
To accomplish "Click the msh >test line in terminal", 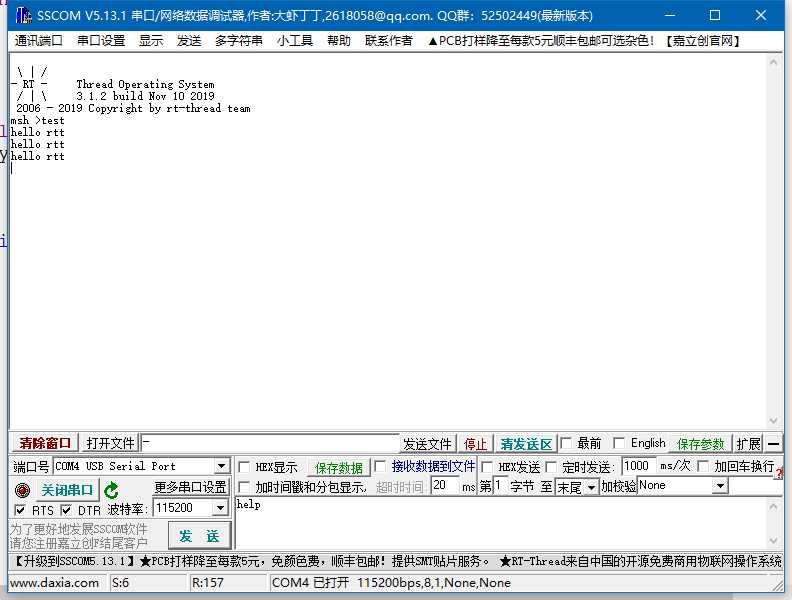I will coord(37,120).
